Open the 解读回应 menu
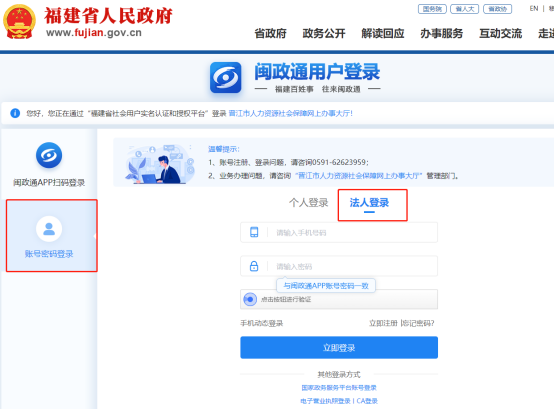This screenshot has height=410, width=554. click(x=383, y=34)
